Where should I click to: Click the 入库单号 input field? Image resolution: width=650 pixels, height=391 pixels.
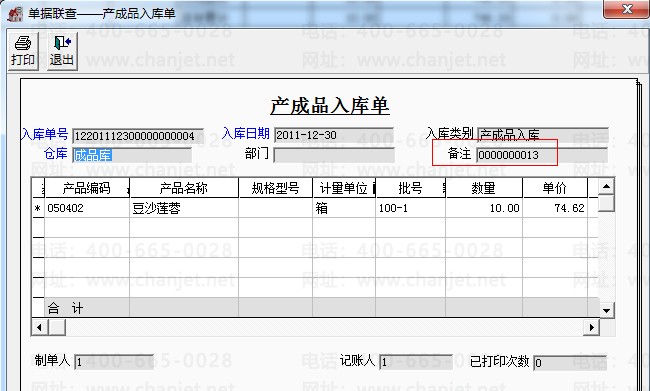[138, 136]
